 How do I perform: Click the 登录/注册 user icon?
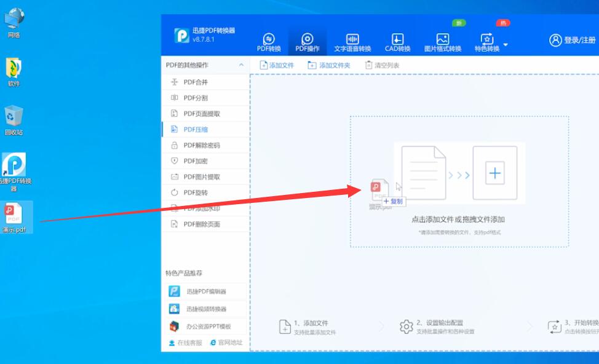(555, 40)
